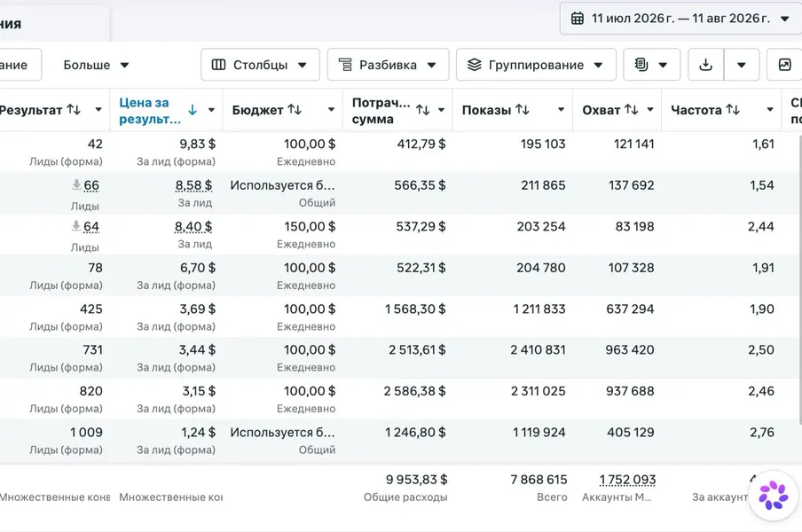Expand the export options arrow

[741, 65]
